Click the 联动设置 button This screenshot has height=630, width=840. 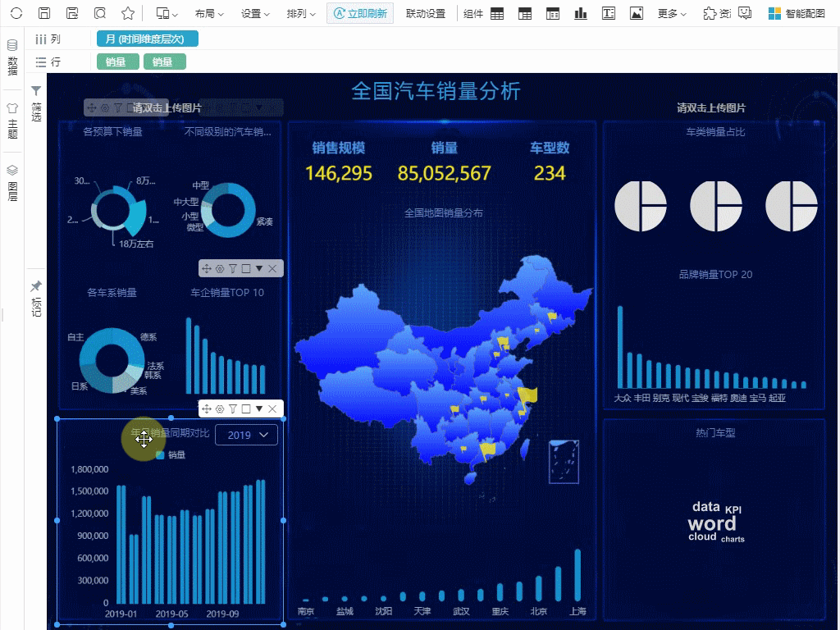click(426, 13)
